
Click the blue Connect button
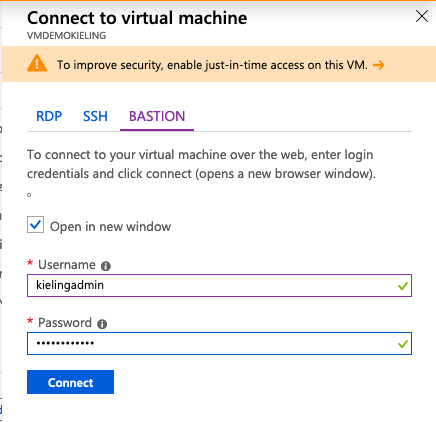point(70,382)
